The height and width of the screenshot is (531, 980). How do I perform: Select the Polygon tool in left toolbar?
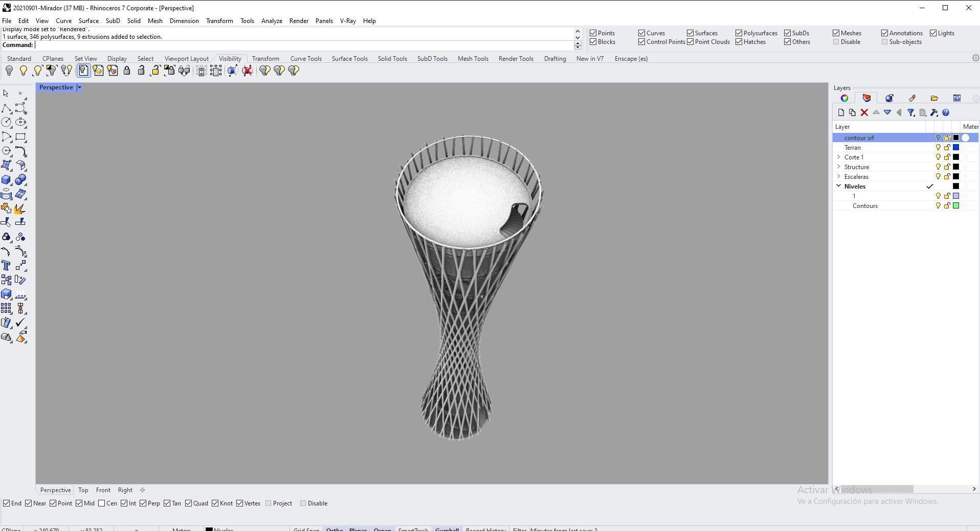point(6,151)
